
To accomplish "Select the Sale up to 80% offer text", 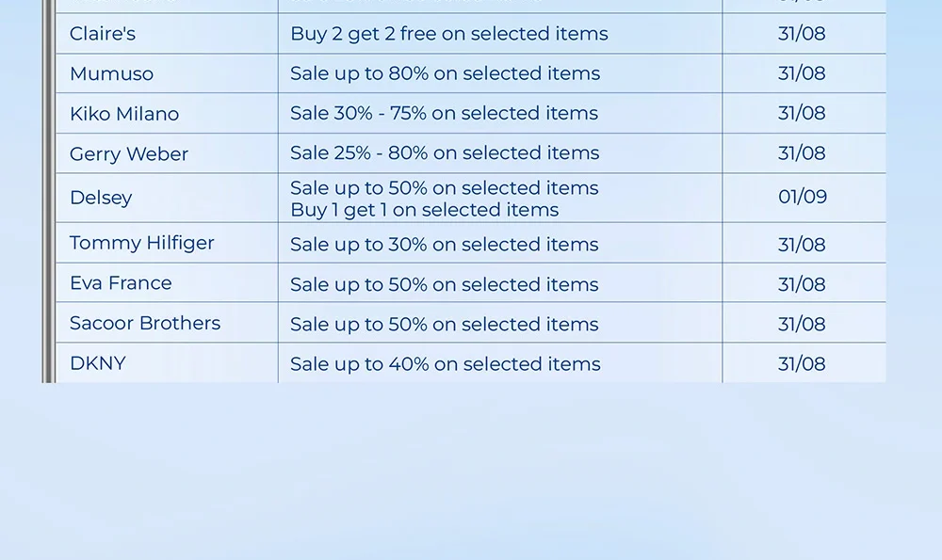I will [445, 73].
